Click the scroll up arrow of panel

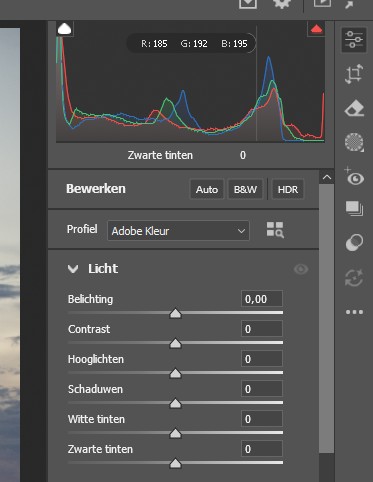point(327,178)
